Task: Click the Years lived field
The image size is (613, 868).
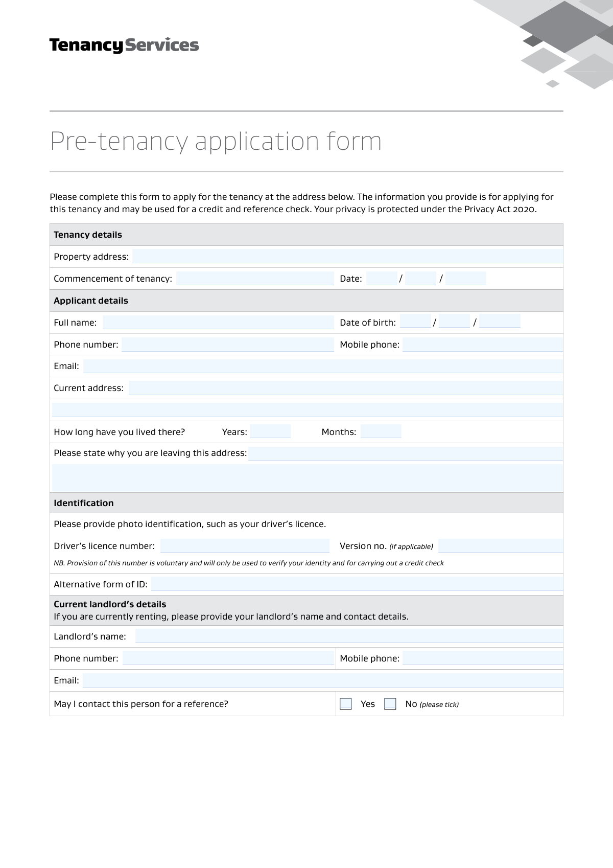Action: (270, 431)
